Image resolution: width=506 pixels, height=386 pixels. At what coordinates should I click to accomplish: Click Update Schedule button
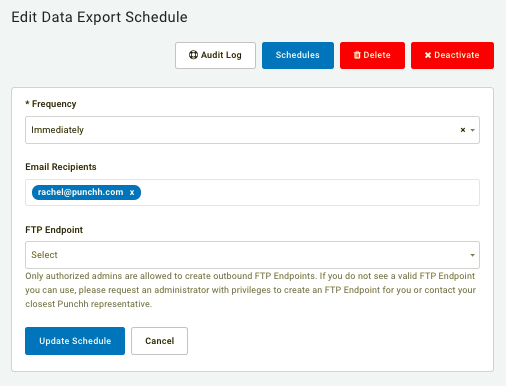(75, 341)
